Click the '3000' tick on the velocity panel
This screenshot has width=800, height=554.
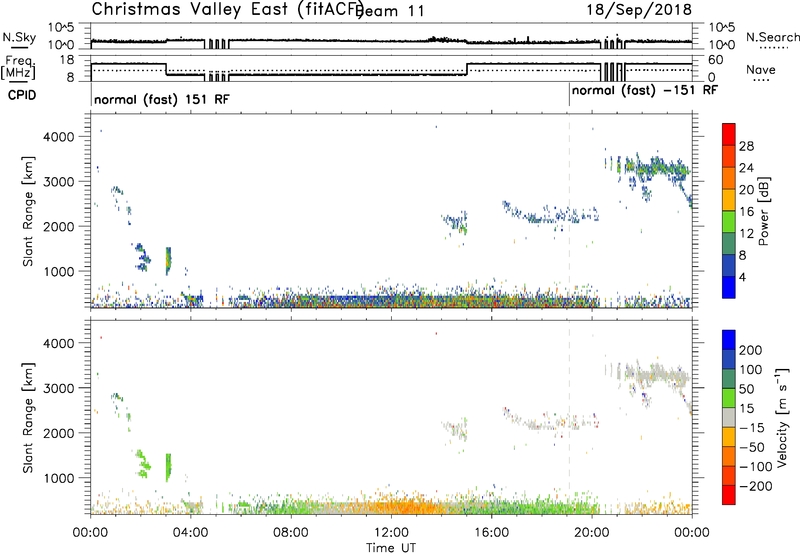pyautogui.click(x=61, y=388)
